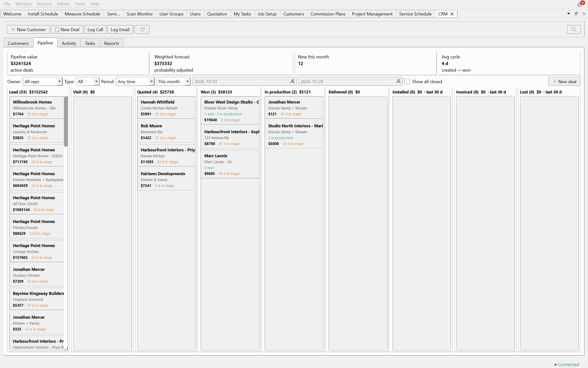Screen dimensions: 588x368
Task: Switch to the Activity tab
Action: click(69, 43)
